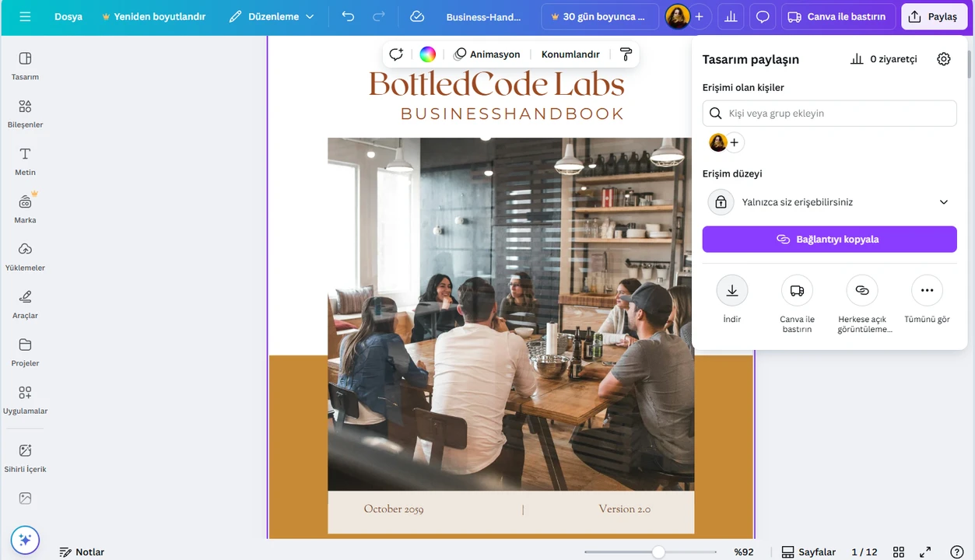This screenshot has height=560, width=975.
Task: Open Uygulamalar sidebar panel
Action: (25, 400)
